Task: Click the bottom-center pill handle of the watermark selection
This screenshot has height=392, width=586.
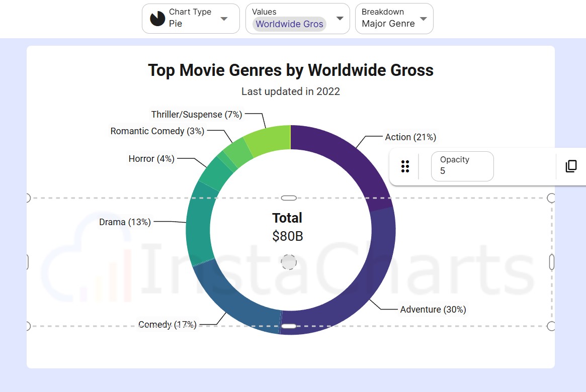Action: [x=289, y=326]
